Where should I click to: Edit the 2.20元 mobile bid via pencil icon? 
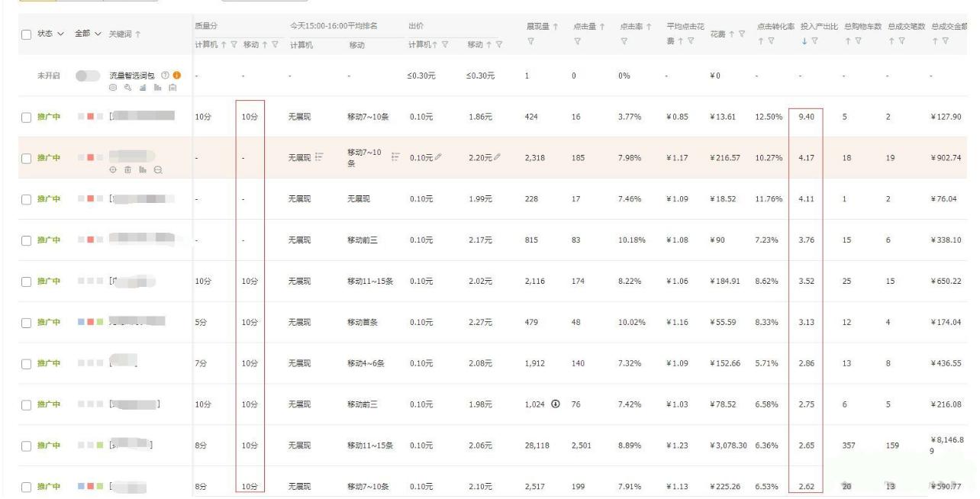tap(497, 156)
